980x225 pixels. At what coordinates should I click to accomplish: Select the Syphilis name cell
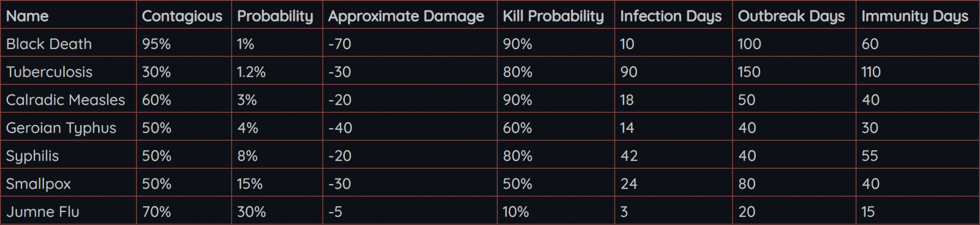pos(32,156)
